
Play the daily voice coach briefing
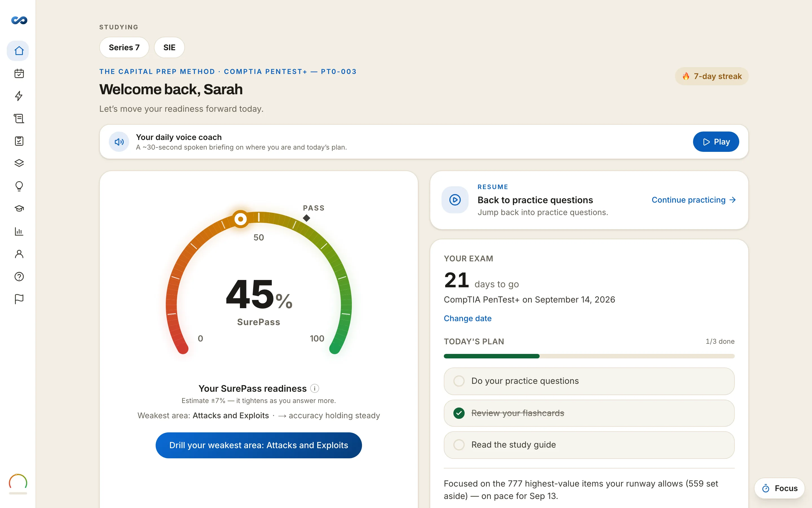(716, 142)
